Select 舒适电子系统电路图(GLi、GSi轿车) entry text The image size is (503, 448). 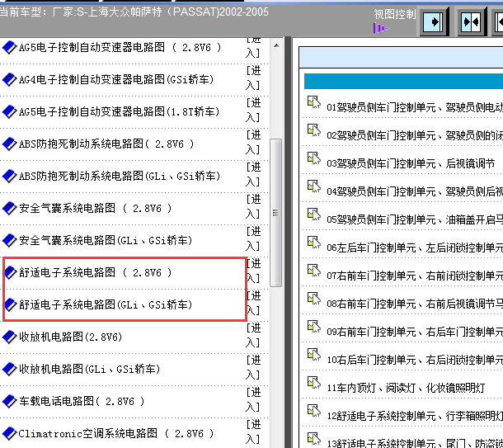106,304
